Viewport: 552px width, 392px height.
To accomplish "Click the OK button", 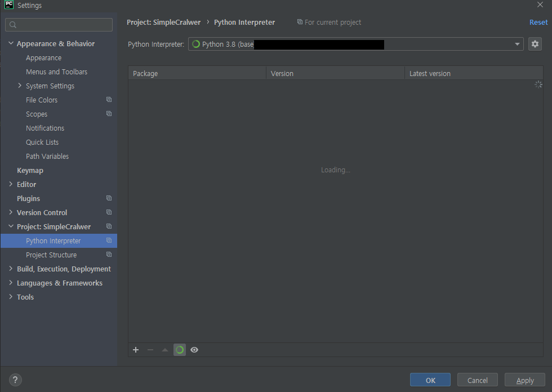I will pos(430,380).
